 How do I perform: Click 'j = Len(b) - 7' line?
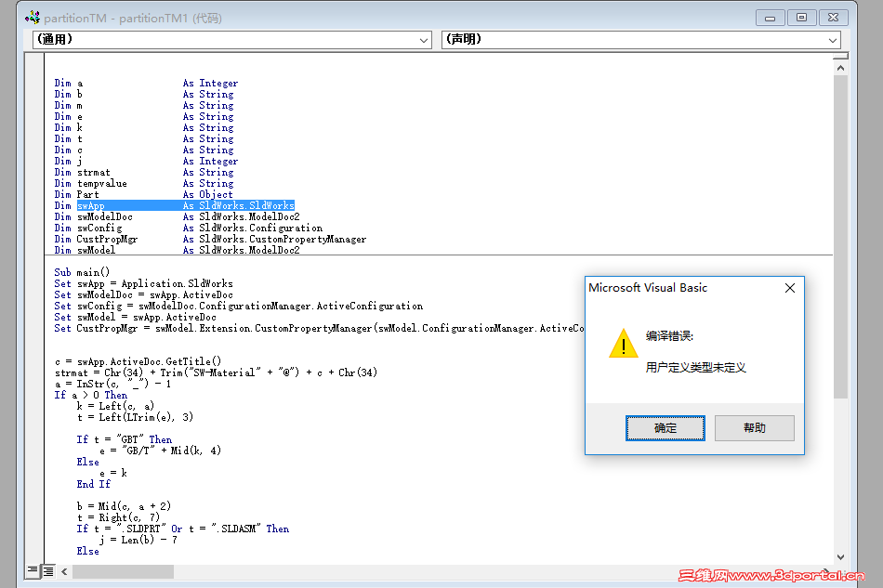tap(138, 541)
